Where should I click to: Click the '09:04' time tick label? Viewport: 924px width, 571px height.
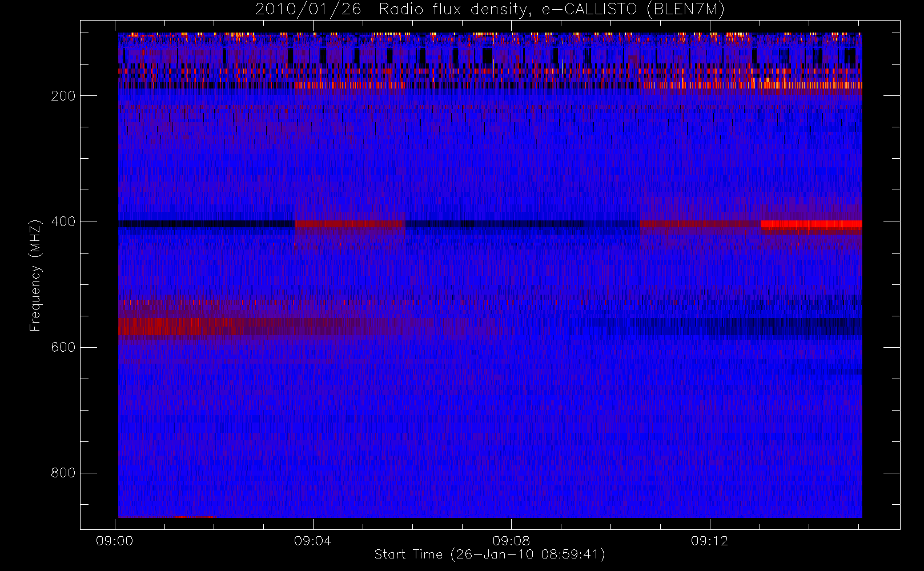(312, 541)
